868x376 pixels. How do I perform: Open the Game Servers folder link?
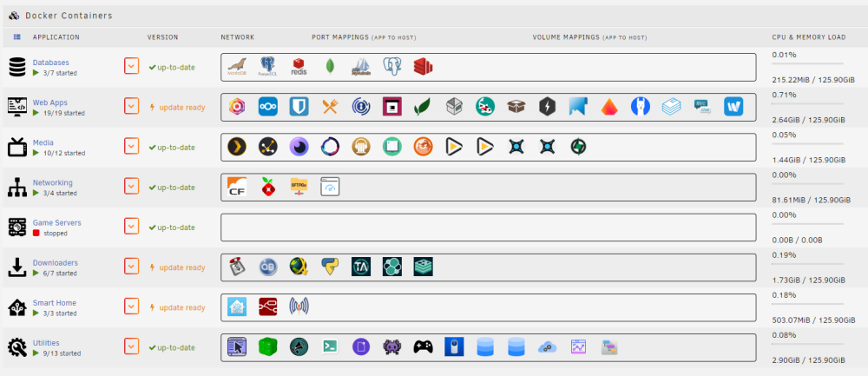point(57,222)
